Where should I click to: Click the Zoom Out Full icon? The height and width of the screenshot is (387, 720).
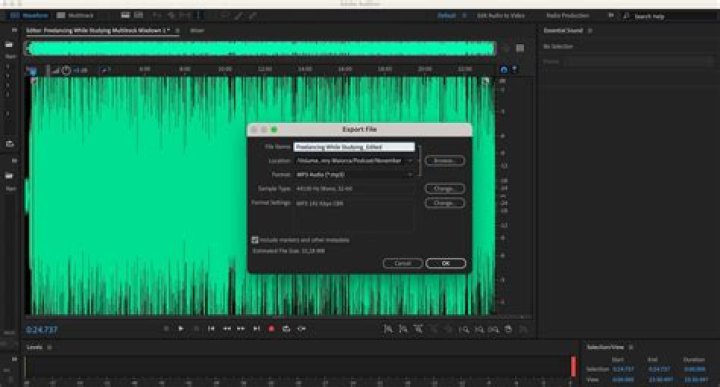pyautogui.click(x=448, y=329)
